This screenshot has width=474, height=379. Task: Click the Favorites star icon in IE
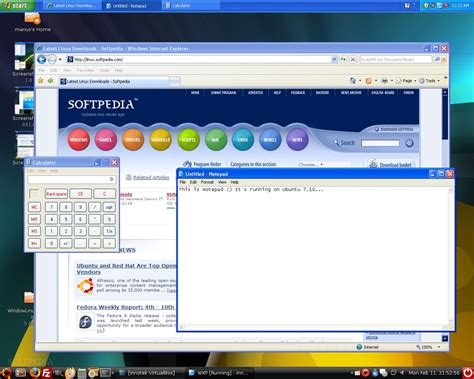(41, 81)
